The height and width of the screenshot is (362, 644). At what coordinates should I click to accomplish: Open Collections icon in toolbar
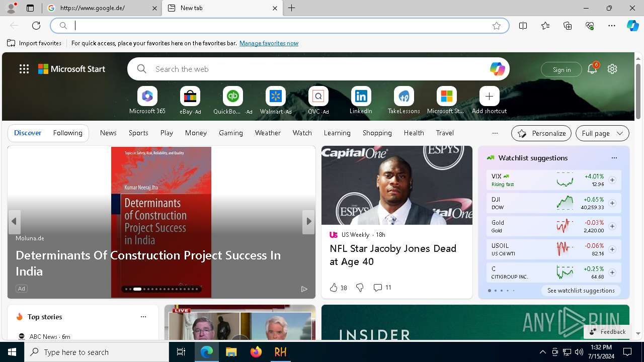568,26
